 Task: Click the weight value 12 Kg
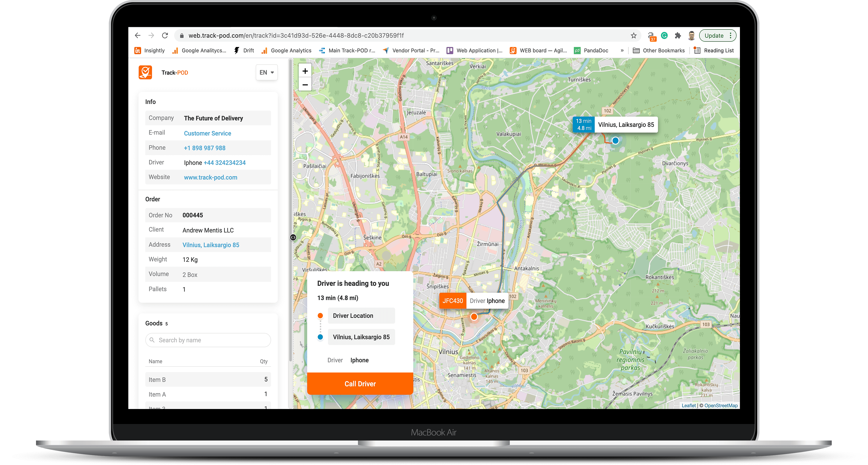tap(190, 259)
